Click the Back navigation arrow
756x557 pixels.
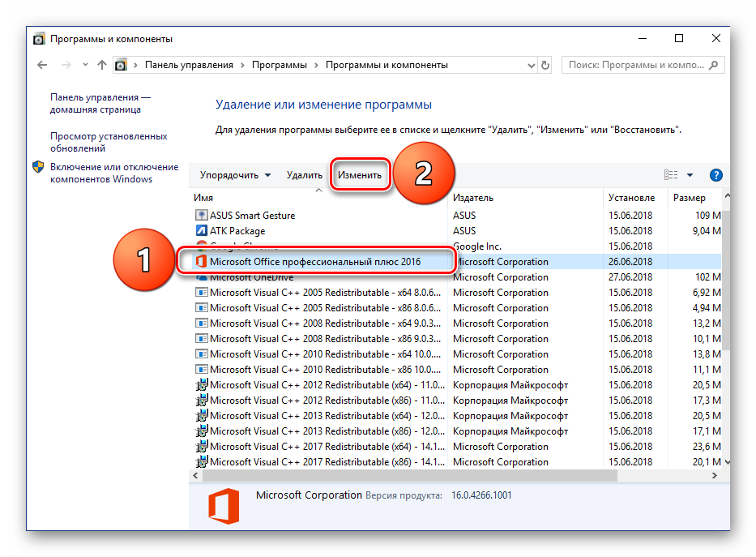(42, 65)
